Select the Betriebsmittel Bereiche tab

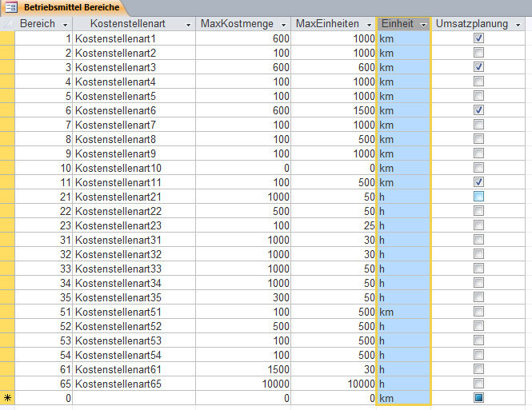coord(66,7)
